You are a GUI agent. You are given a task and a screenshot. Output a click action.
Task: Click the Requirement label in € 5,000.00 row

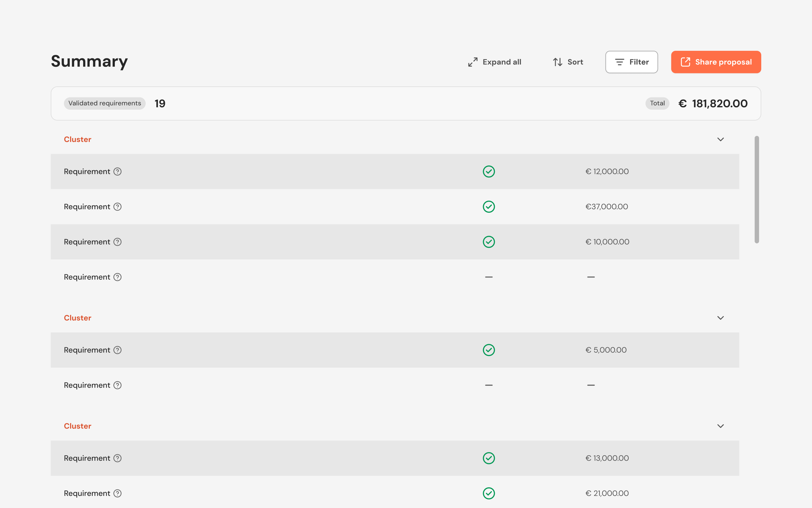click(87, 351)
